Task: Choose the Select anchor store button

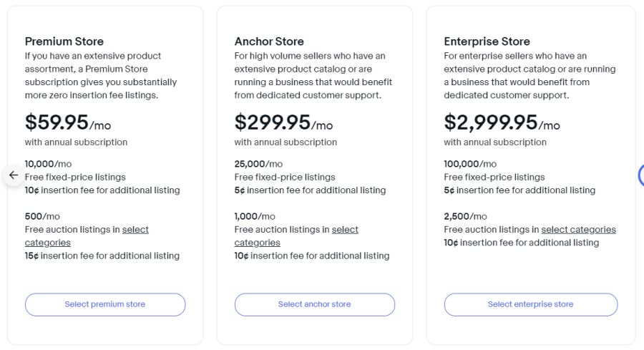Action: [315, 304]
